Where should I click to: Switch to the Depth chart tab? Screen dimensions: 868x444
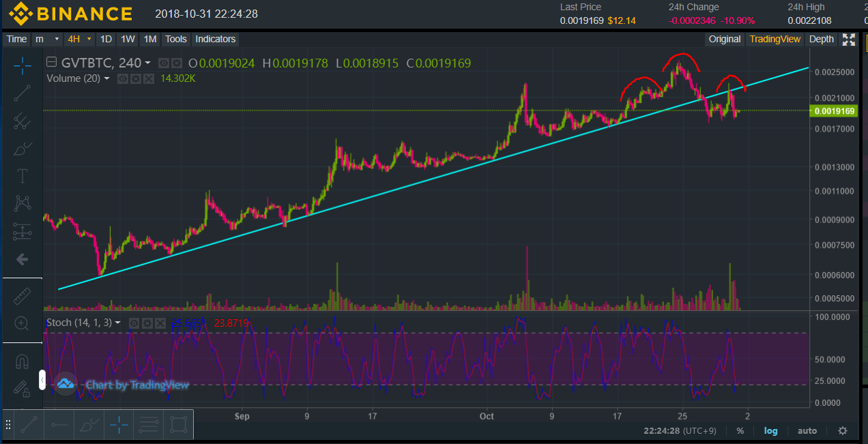point(821,39)
